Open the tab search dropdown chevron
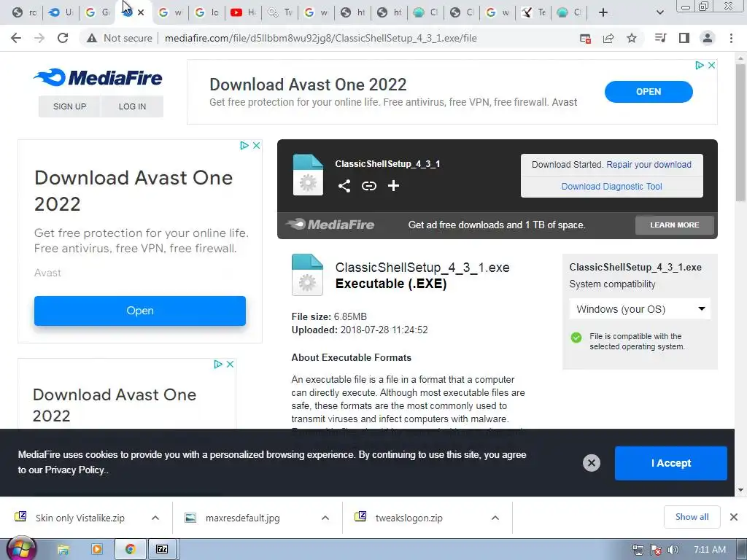This screenshot has height=560, width=747. click(659, 12)
